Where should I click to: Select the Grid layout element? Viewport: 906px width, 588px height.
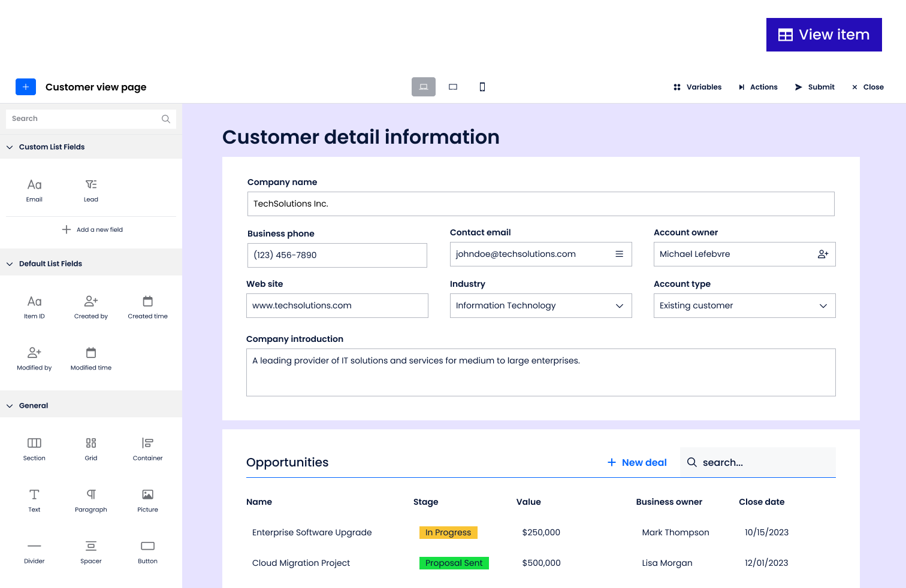click(x=91, y=443)
